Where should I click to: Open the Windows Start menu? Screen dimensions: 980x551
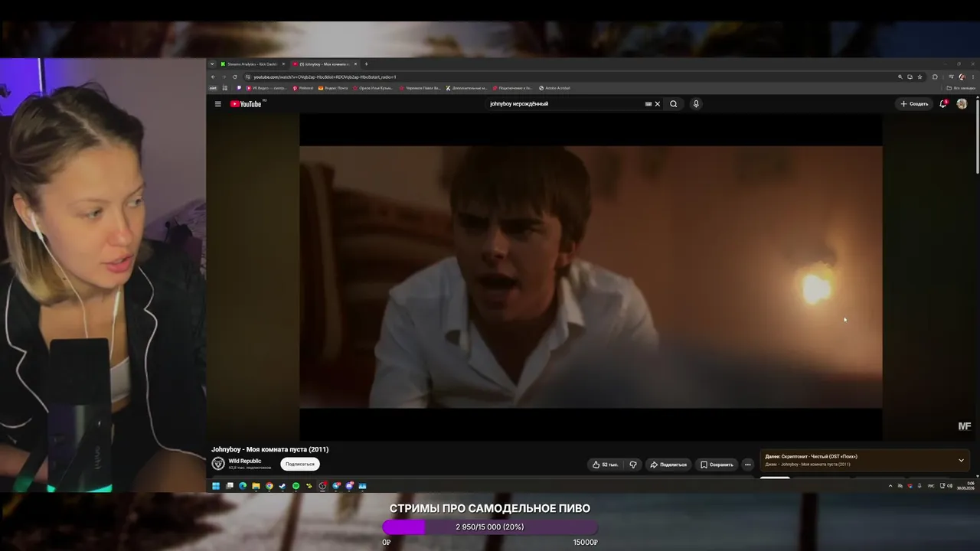tap(216, 486)
